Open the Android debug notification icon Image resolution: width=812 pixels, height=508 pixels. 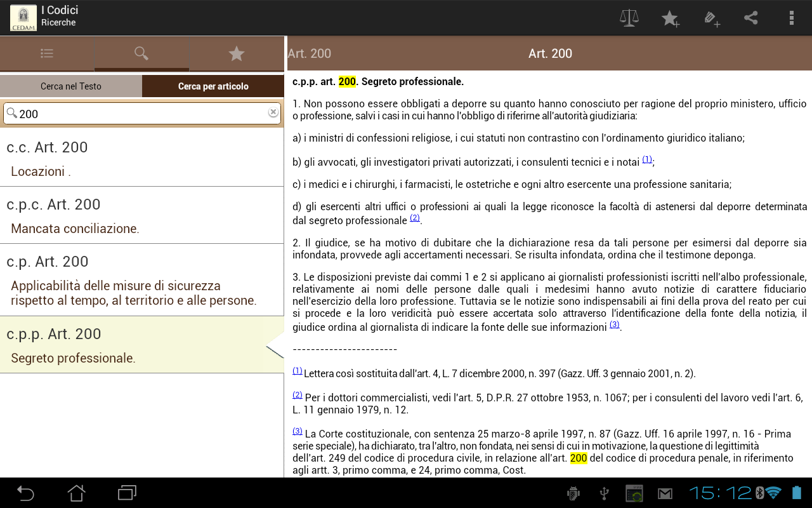click(x=573, y=493)
